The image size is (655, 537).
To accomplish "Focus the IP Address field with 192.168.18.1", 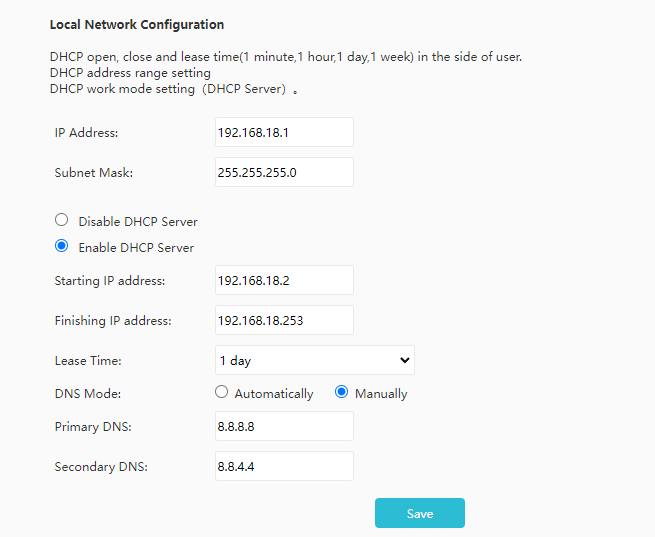I will click(284, 132).
